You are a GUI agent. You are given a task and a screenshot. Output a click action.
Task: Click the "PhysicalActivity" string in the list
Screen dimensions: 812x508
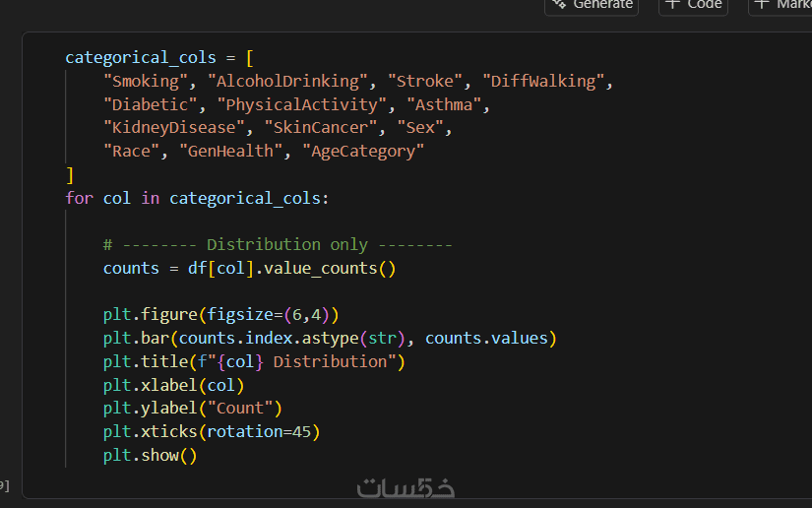pos(301,104)
